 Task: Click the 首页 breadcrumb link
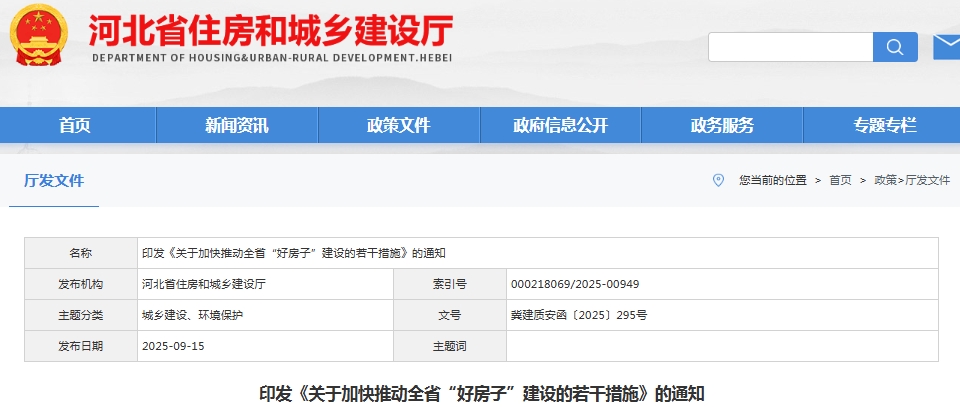tap(840, 180)
